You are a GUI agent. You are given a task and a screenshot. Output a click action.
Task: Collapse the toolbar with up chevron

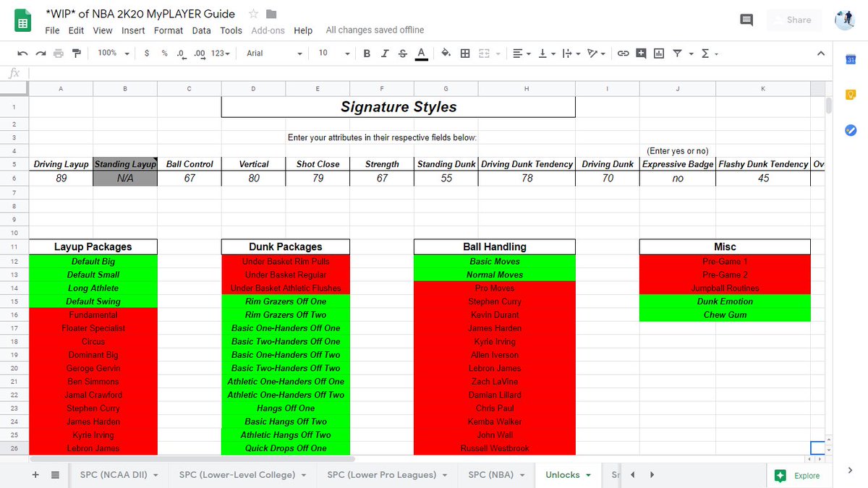(x=820, y=53)
